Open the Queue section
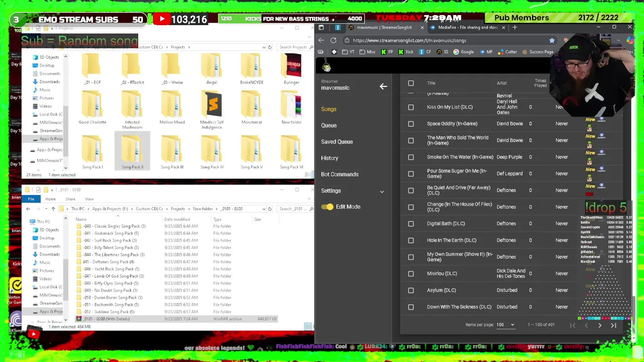Viewport: 644px width, 362px height. pyautogui.click(x=329, y=125)
